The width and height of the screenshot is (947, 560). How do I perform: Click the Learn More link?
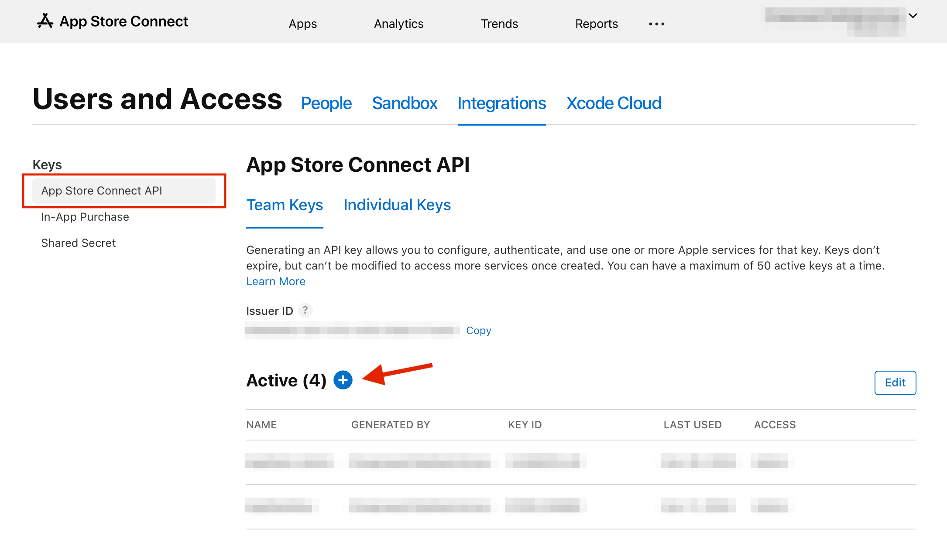276,281
